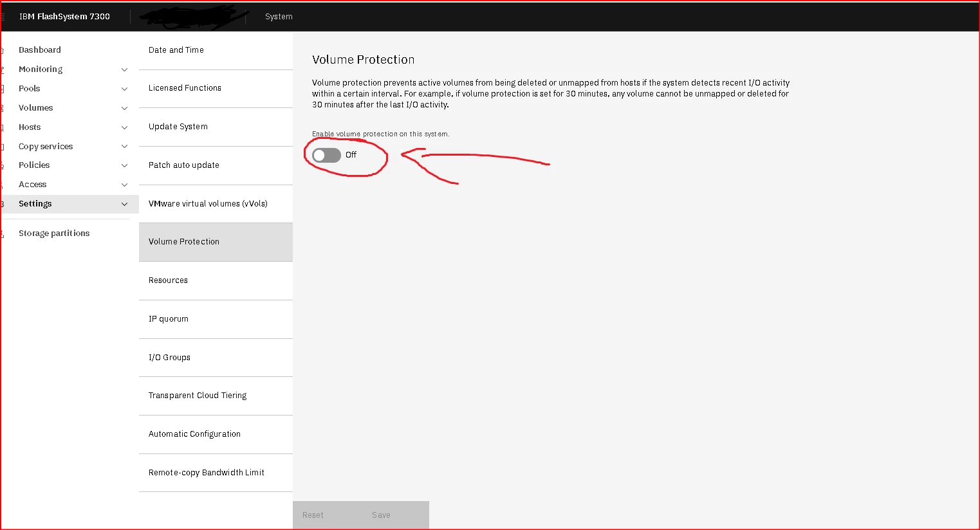Click the System breadcrumb in header
980x530 pixels.
tap(279, 17)
